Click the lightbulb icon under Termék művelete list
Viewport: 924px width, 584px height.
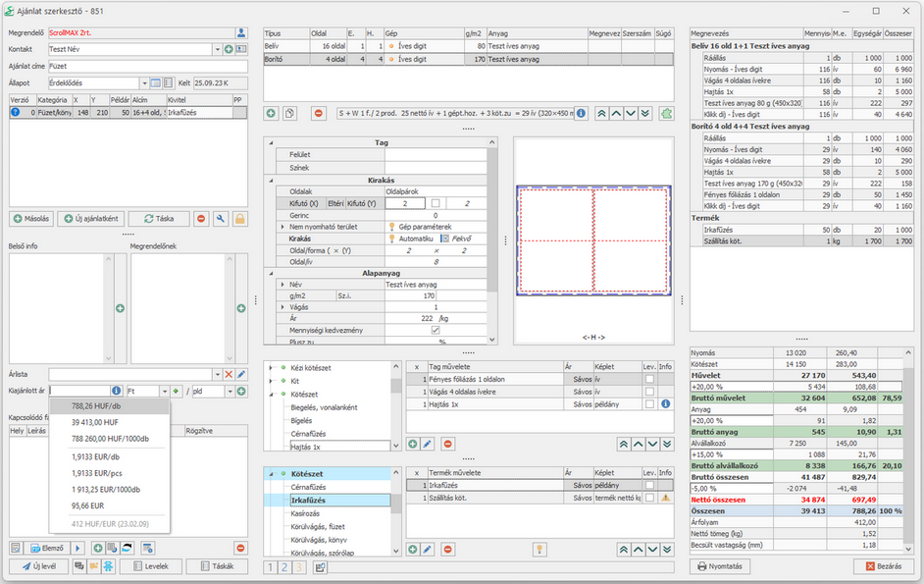pos(539,549)
